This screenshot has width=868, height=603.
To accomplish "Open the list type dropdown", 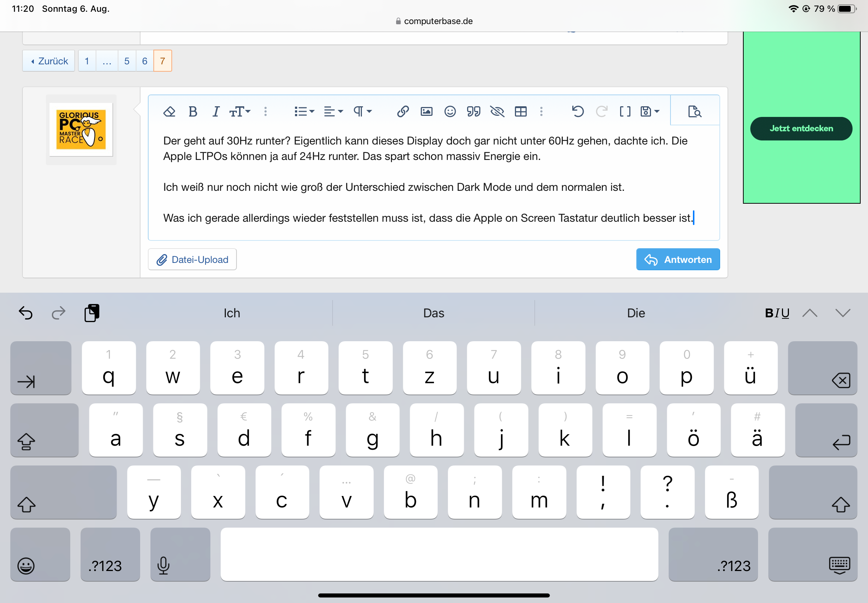I will coord(304,111).
